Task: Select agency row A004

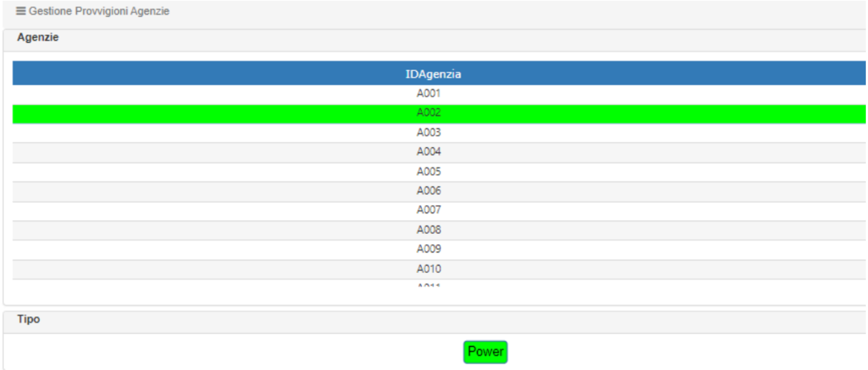Action: pos(439,152)
